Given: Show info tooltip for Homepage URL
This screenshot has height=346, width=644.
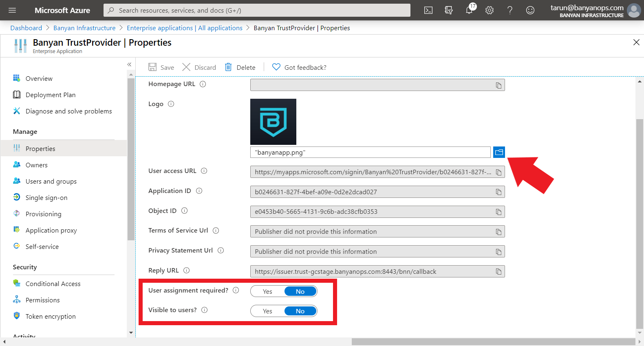Looking at the screenshot, I should point(203,84).
